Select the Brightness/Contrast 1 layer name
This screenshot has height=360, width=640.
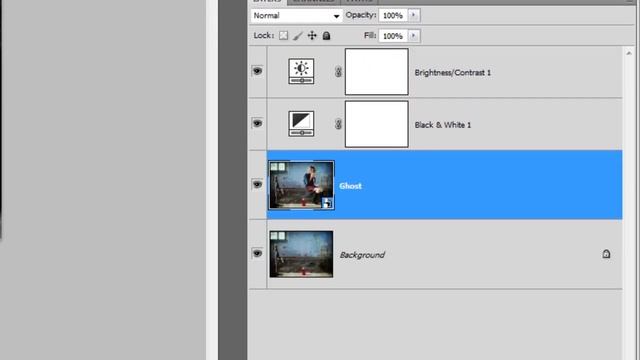453,73
